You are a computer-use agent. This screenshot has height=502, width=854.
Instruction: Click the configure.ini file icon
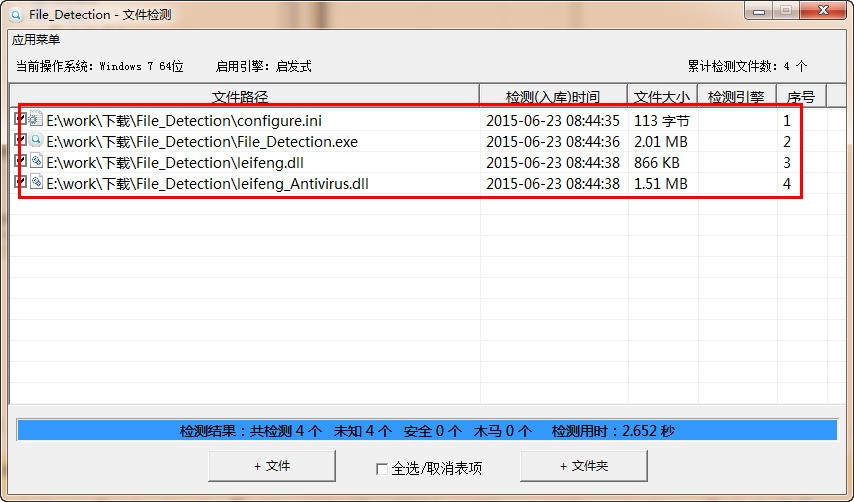click(36, 119)
